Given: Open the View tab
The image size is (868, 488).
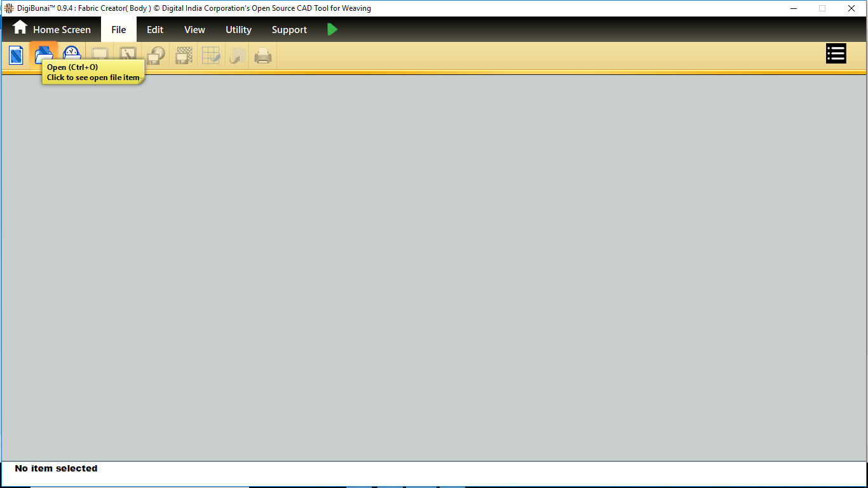Looking at the screenshot, I should (x=194, y=30).
